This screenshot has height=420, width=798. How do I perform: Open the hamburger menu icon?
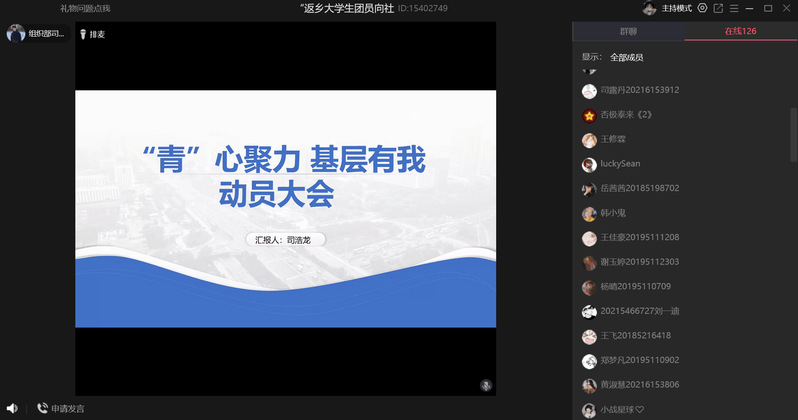coord(734,8)
